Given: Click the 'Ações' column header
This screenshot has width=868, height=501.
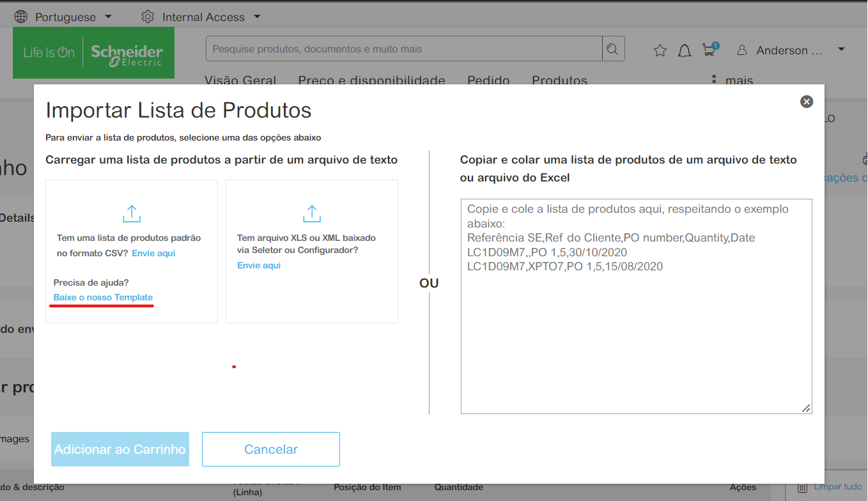Looking at the screenshot, I should tap(743, 488).
